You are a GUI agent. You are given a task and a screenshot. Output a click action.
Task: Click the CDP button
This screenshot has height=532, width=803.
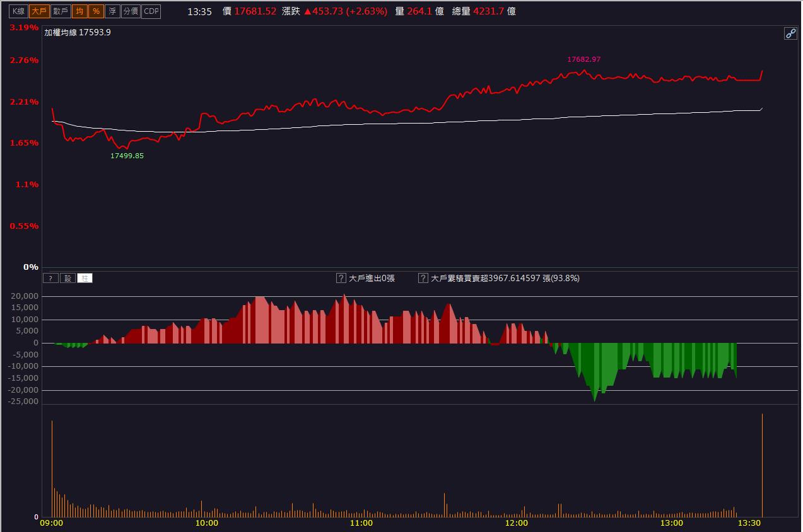pos(151,11)
